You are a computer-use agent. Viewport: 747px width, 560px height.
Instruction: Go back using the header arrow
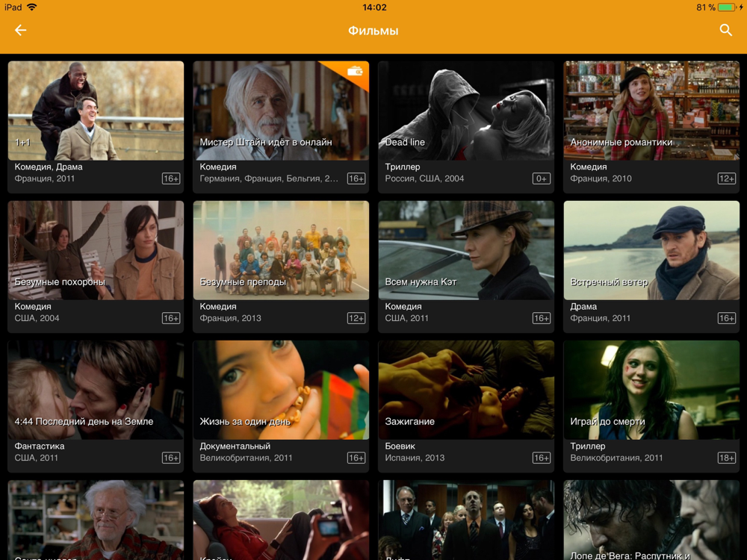(x=20, y=31)
